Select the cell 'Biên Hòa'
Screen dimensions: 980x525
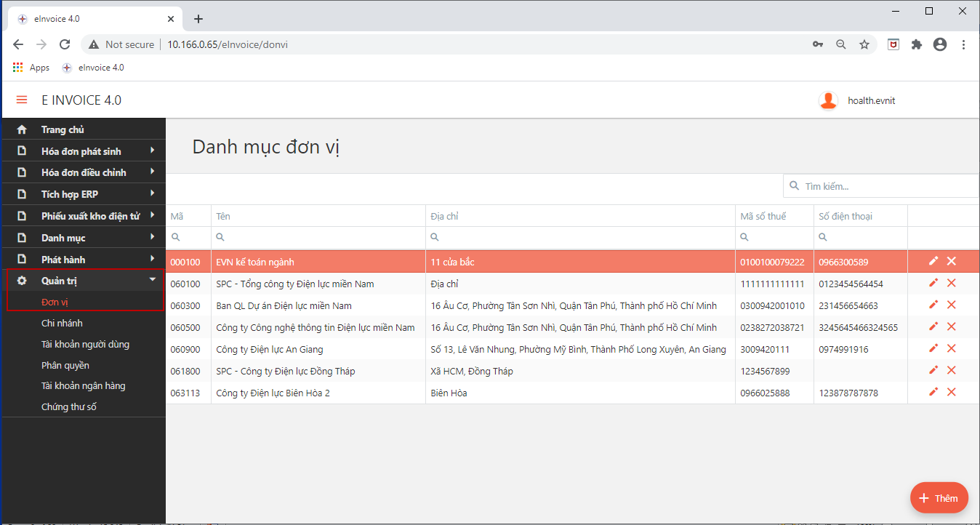point(449,393)
